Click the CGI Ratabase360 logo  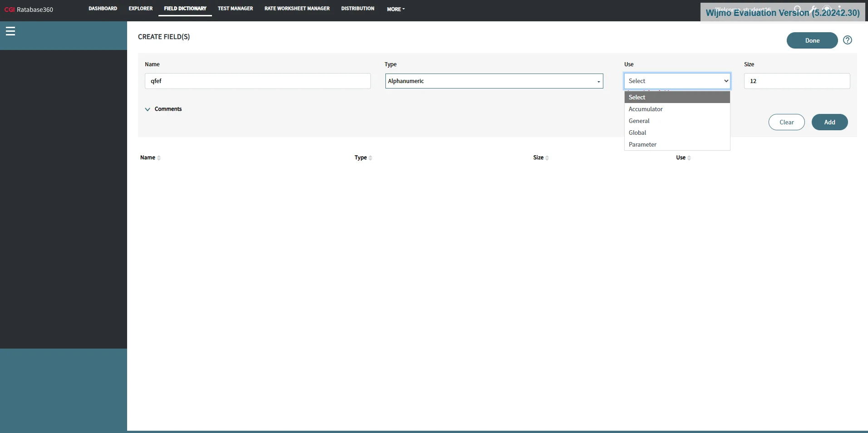pos(28,10)
